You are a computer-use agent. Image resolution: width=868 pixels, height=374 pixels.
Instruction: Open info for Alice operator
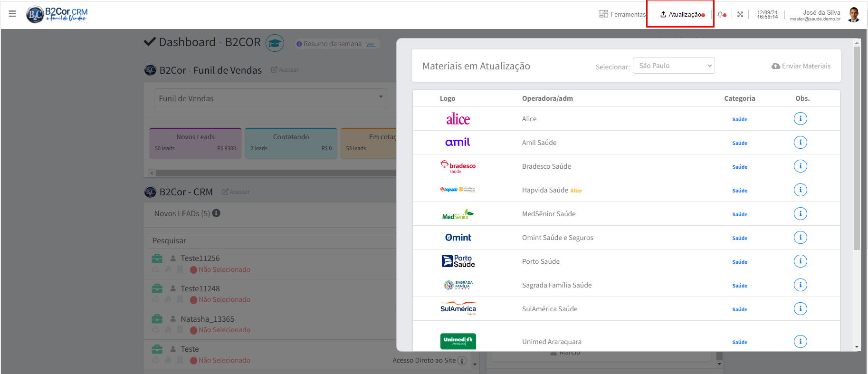click(x=800, y=119)
